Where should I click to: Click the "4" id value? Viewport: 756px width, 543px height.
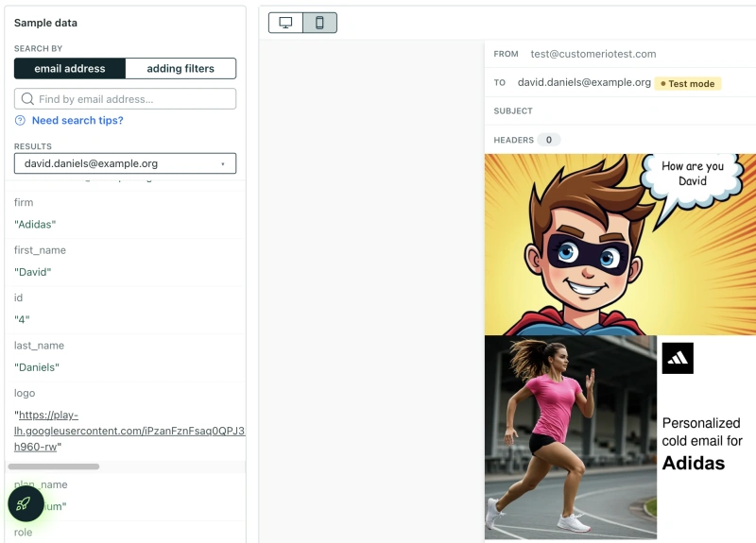point(22,319)
